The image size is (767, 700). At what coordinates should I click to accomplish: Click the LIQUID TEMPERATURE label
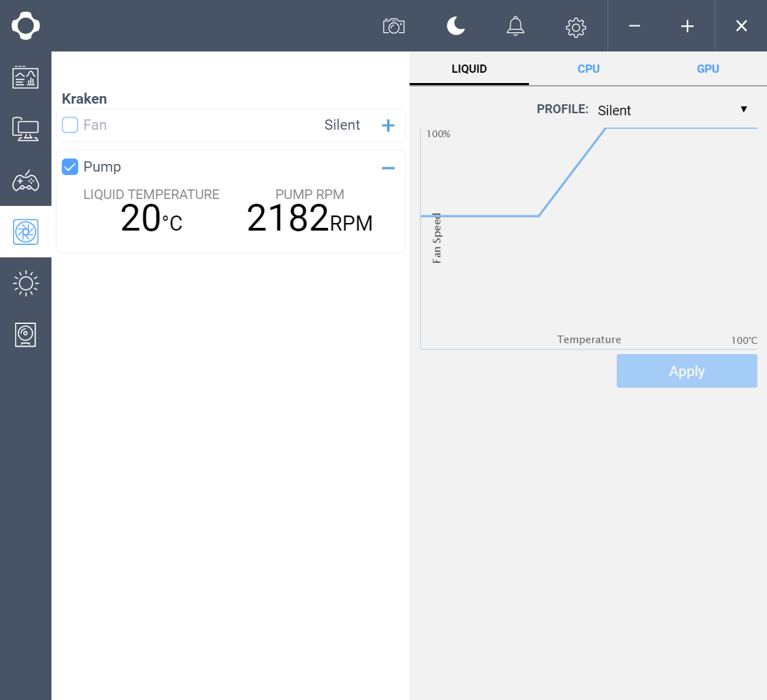point(151,194)
